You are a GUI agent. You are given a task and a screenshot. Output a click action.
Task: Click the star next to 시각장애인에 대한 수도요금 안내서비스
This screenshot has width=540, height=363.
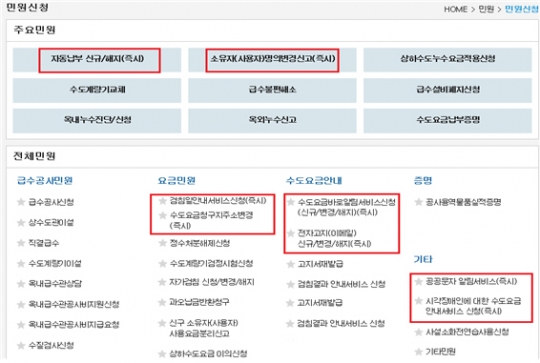418,301
